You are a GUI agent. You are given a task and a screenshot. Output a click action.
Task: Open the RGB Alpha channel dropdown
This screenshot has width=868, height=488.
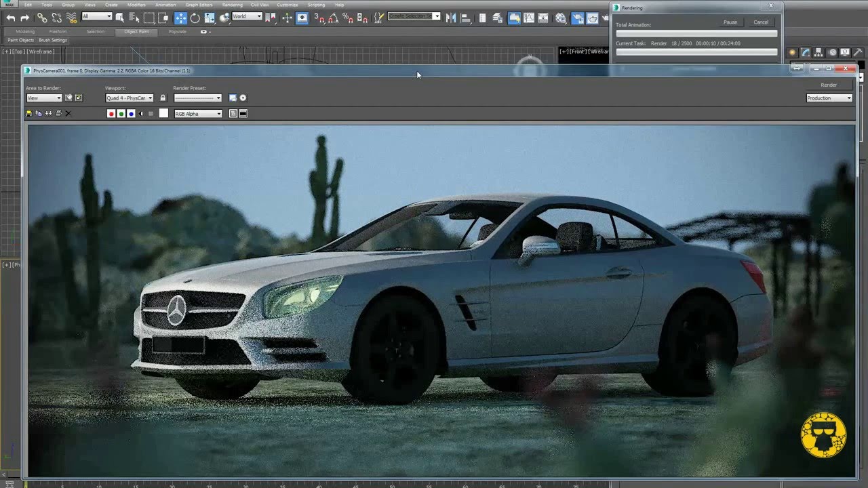[x=198, y=114]
